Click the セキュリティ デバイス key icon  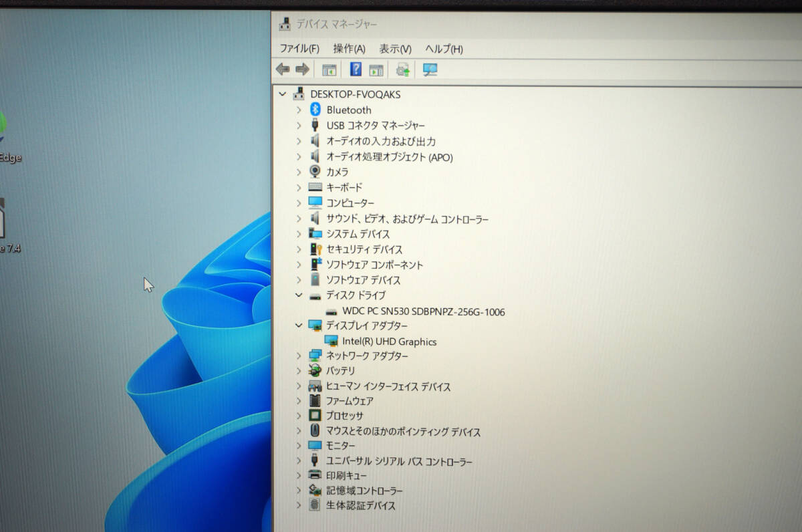(315, 249)
